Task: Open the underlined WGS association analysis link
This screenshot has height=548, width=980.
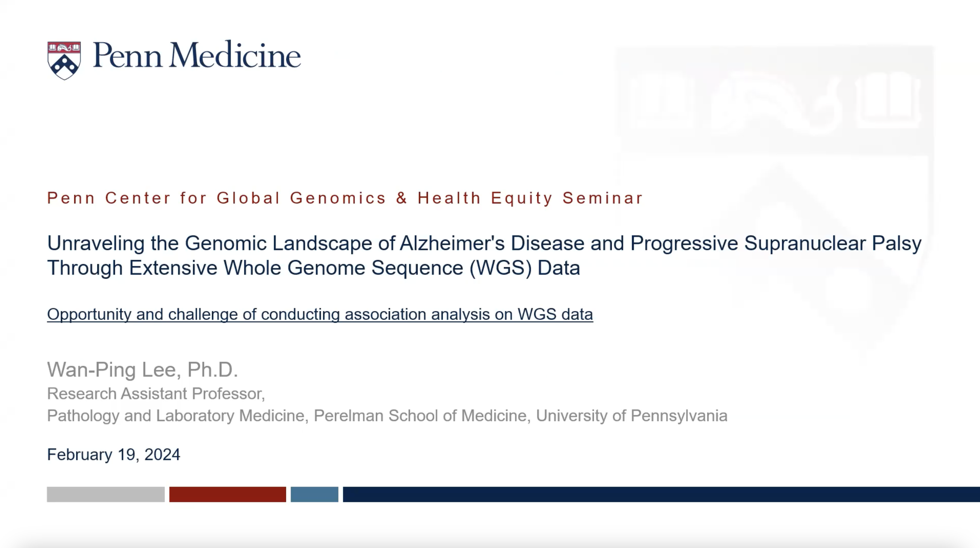Action: (x=320, y=314)
